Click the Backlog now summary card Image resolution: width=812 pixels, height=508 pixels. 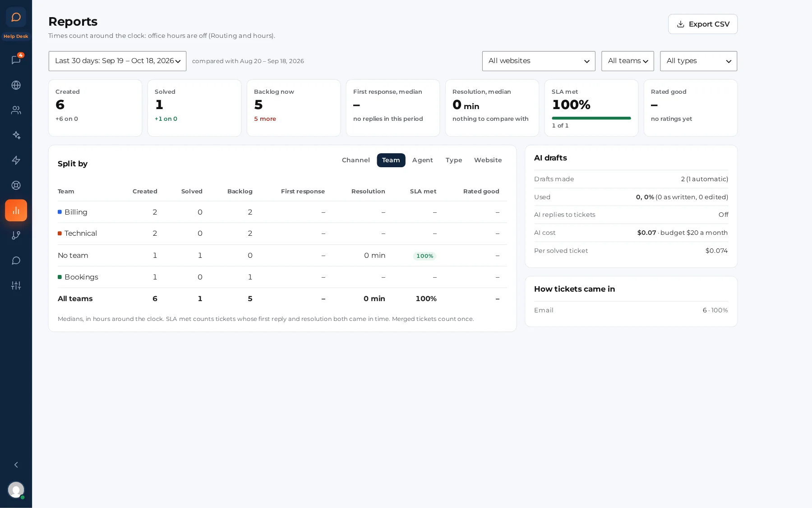pos(294,108)
